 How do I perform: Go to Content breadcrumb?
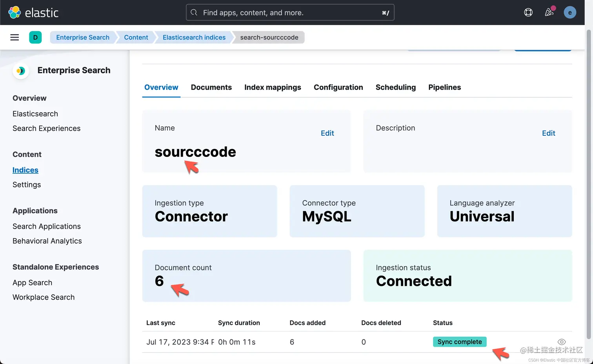pos(136,37)
